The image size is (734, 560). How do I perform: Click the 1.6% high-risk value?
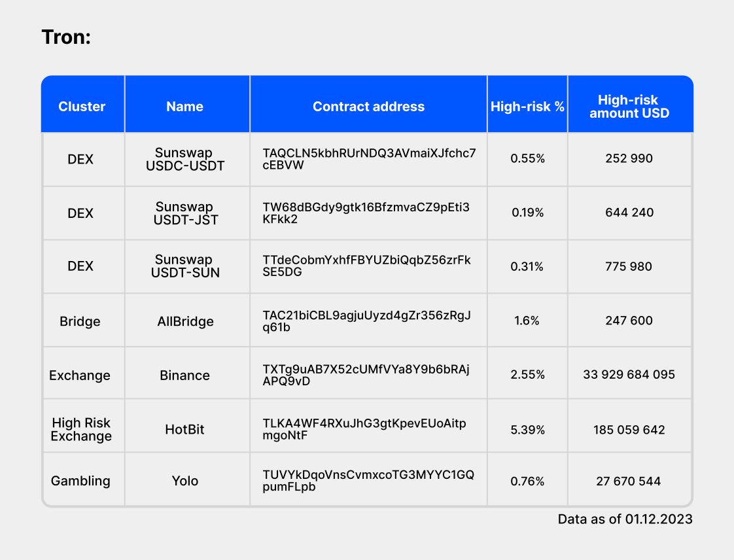[x=527, y=321]
